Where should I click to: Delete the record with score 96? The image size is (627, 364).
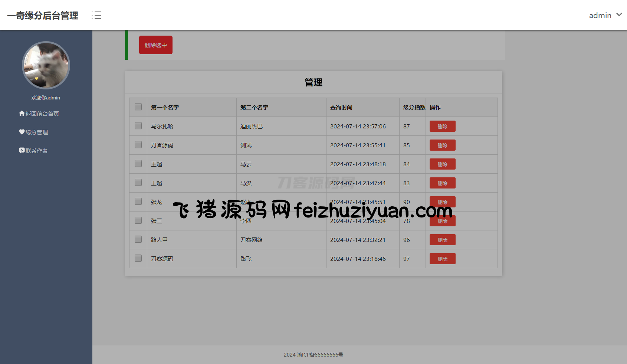pos(442,240)
